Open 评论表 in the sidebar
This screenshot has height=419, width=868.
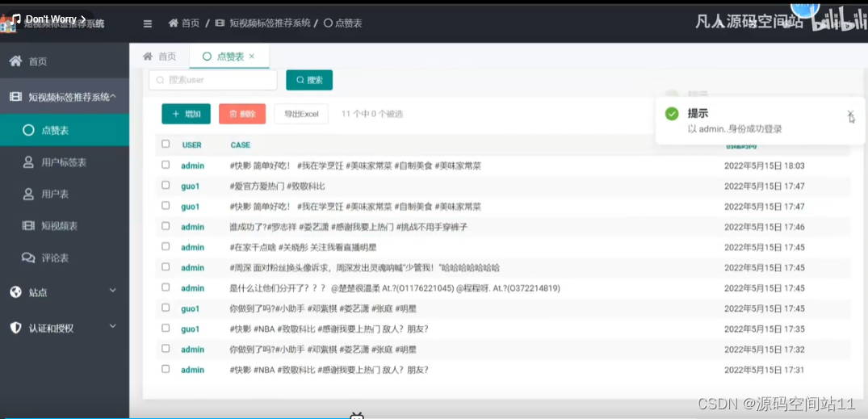click(x=65, y=258)
